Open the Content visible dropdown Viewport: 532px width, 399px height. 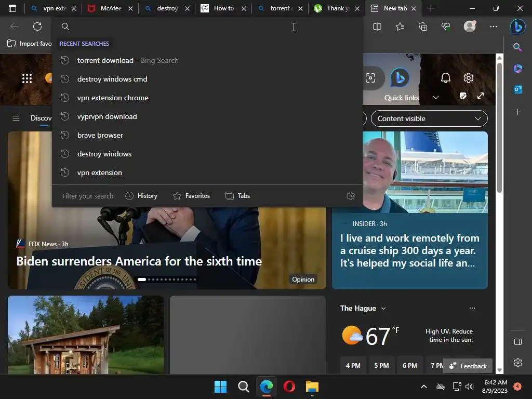429,118
